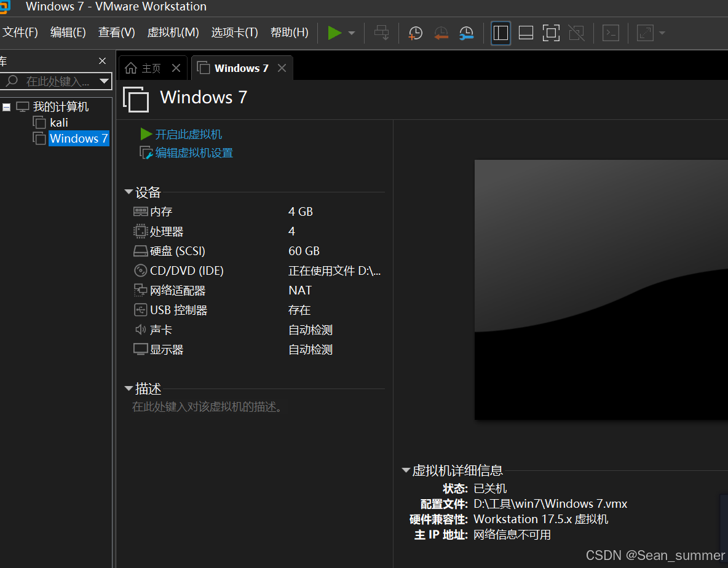Click the Revert to snapshot icon
Screen dimensions: 728x568
[441, 33]
